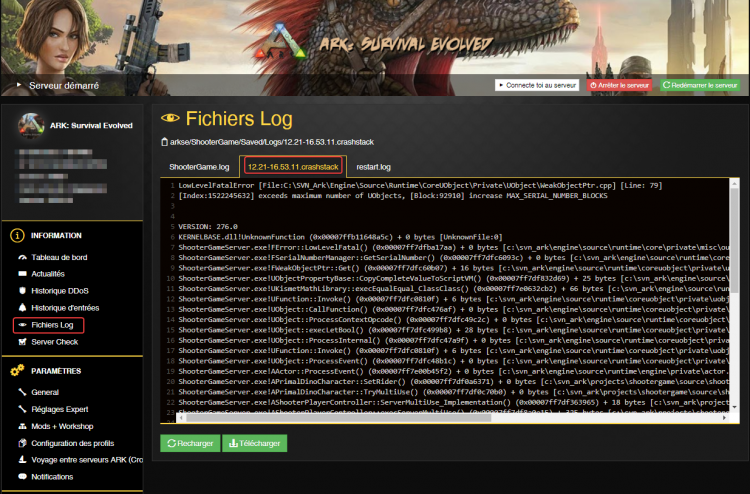
Task: Click the Mods + Workshop icon
Action: [21, 426]
